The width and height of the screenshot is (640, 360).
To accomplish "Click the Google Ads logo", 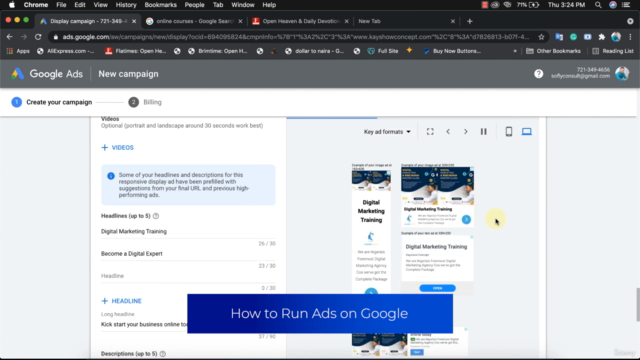I will tap(47, 74).
